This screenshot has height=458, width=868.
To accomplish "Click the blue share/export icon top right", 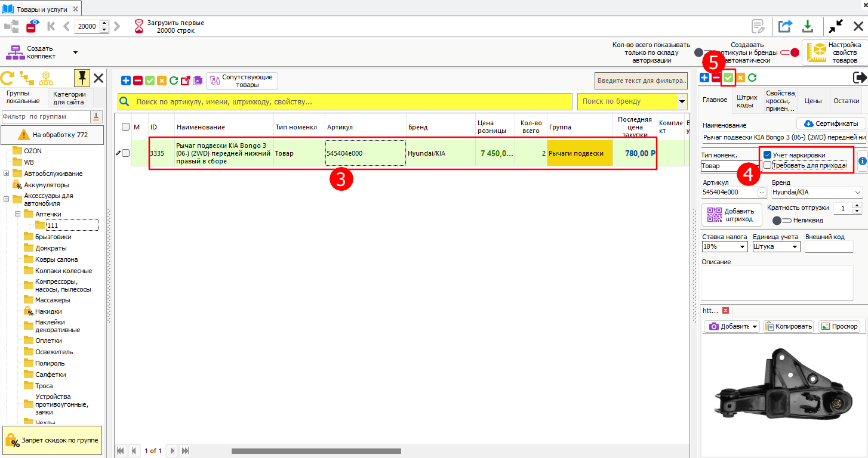I will [784, 26].
